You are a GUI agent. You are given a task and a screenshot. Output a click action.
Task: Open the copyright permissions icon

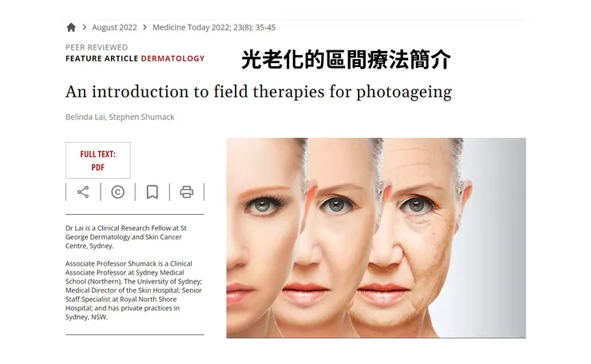(117, 192)
